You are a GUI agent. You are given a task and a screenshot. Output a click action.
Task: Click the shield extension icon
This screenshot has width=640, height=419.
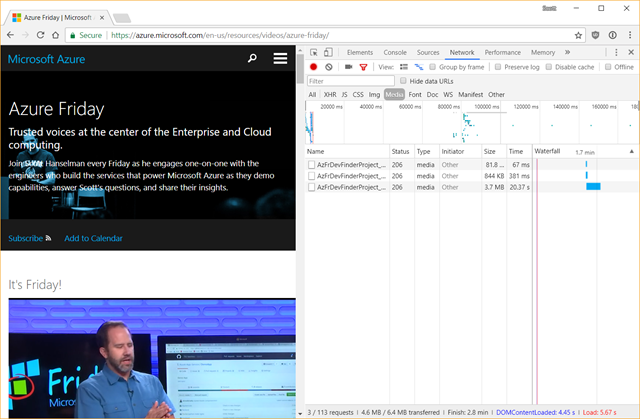[596, 35]
